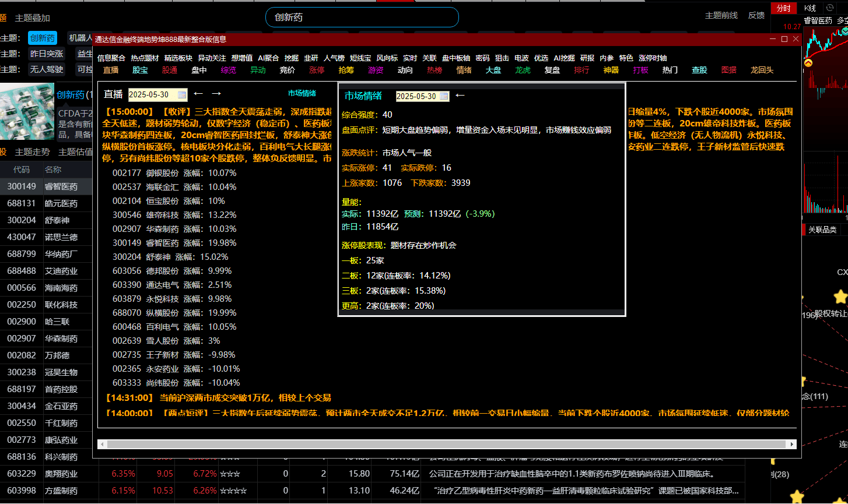The width and height of the screenshot is (848, 504).
Task: Click the refresh history icon beside the K线 tab
Action: 830,8
